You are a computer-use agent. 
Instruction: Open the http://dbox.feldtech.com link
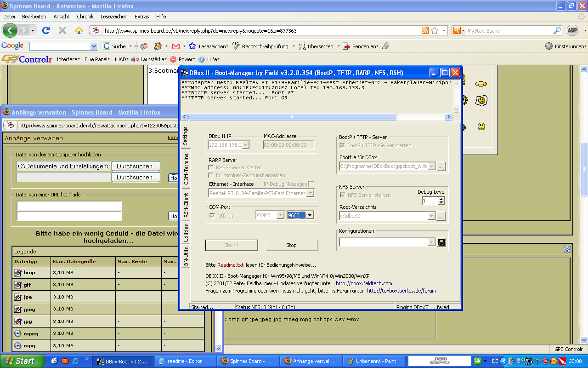pos(364,283)
